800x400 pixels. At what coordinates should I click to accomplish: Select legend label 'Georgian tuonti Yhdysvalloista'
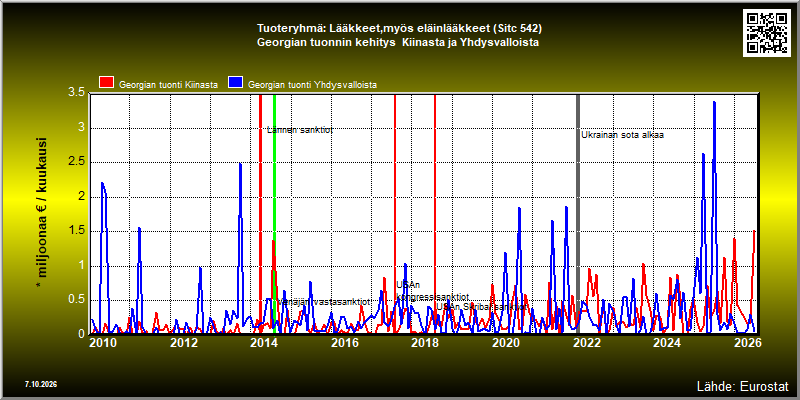point(312,85)
